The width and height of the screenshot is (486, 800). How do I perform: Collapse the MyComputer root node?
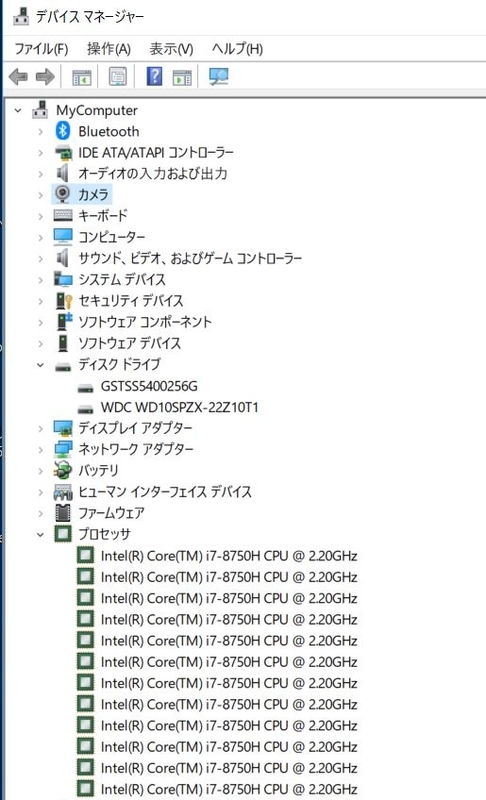point(18,110)
